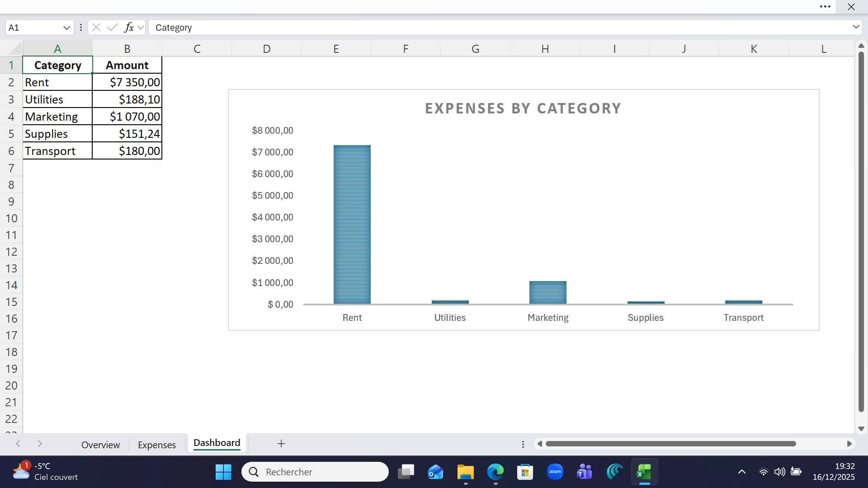Switch to the Overview sheet tab

pos(100,445)
